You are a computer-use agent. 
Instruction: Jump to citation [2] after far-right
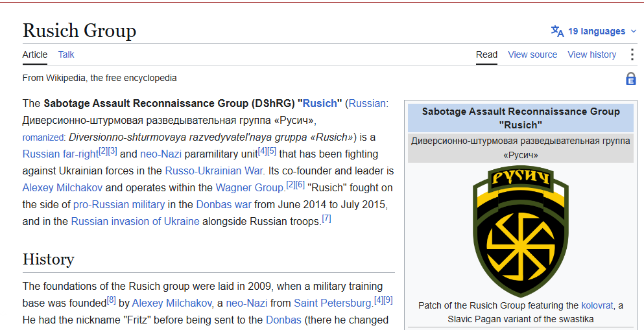[x=103, y=152]
